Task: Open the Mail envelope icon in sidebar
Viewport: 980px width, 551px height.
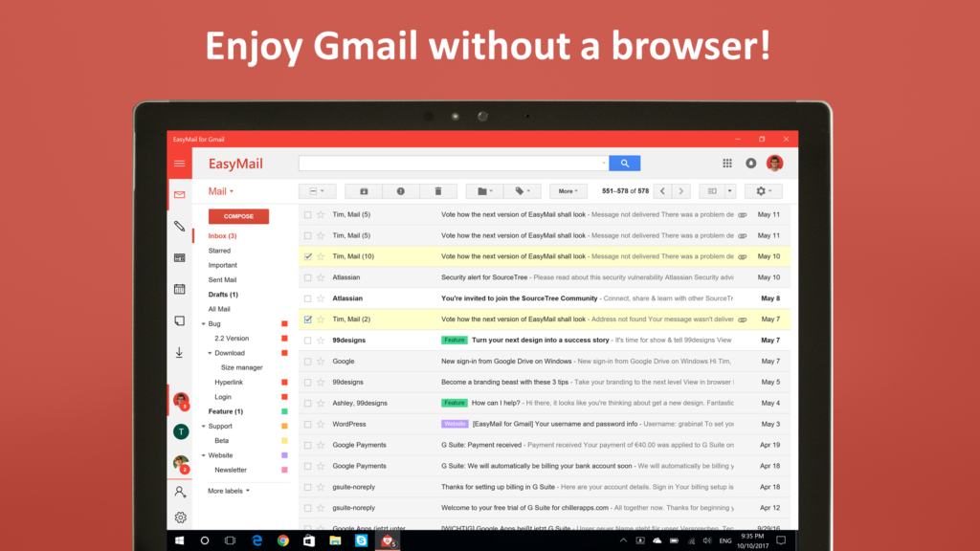Action: tap(180, 194)
